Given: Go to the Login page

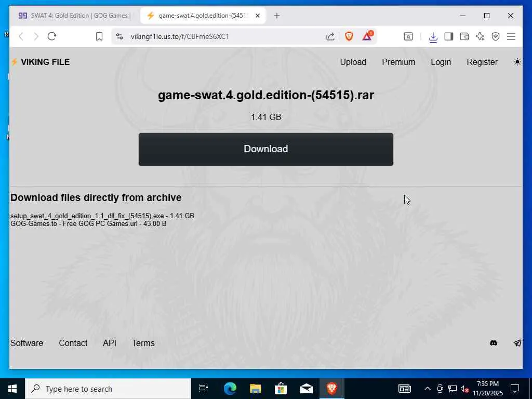Looking at the screenshot, I should 441,62.
